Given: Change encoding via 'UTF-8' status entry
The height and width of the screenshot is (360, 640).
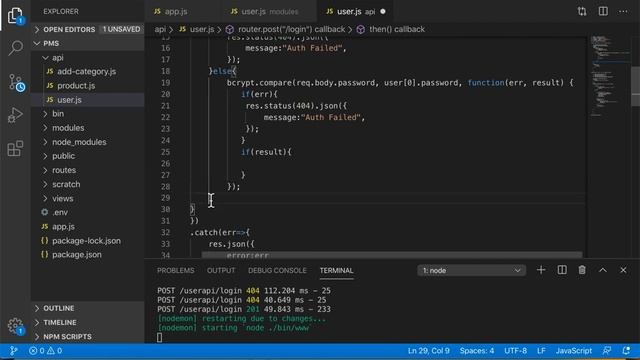Looking at the screenshot, I should pos(516,351).
